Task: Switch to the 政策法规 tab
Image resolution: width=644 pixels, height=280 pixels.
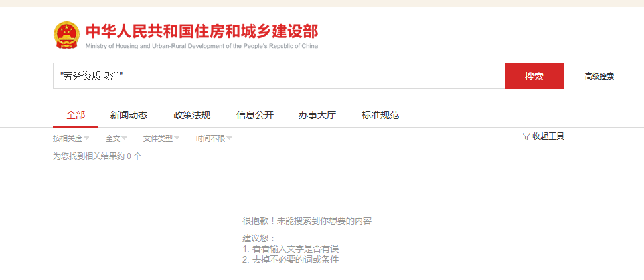Action: pyautogui.click(x=192, y=115)
